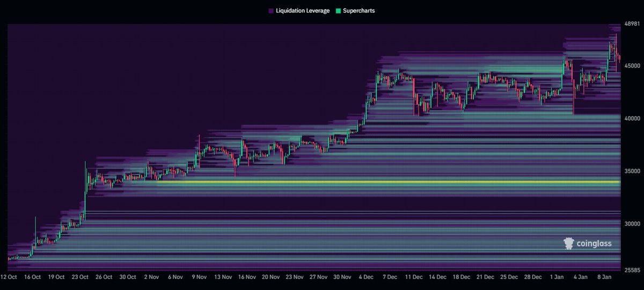Click the 40000 price axis label
The image size is (644, 290).
tap(632, 118)
